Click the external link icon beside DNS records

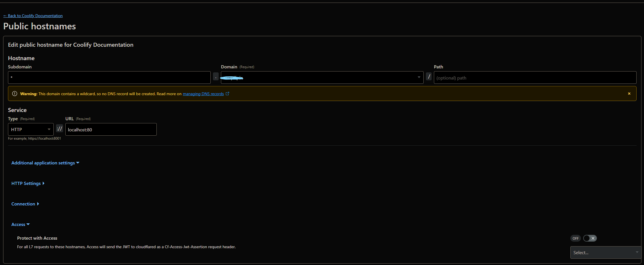tap(228, 93)
